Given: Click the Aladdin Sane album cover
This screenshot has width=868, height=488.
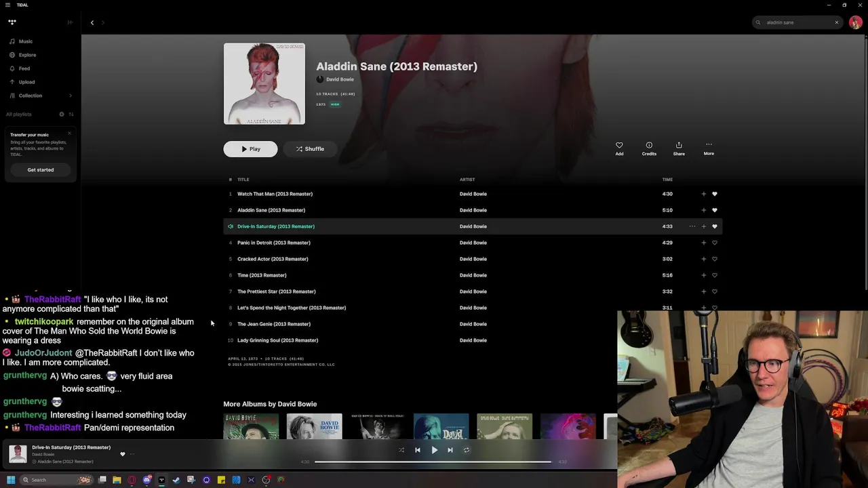Looking at the screenshot, I should (x=264, y=84).
